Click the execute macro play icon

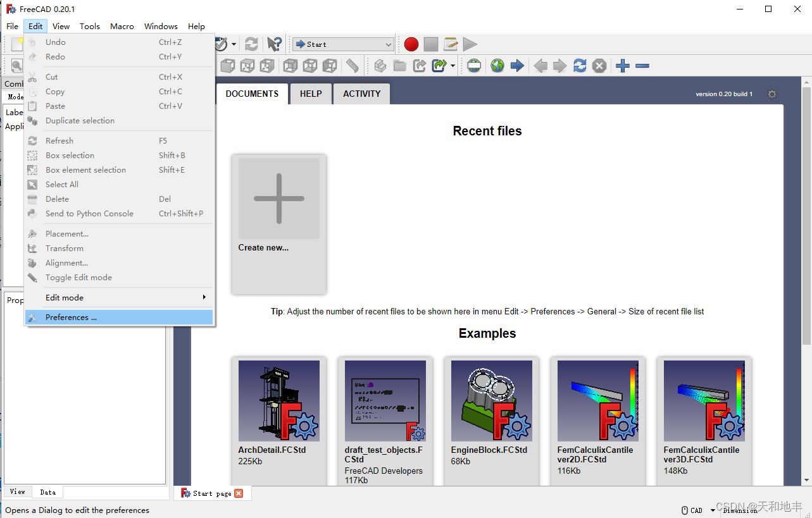pos(470,44)
